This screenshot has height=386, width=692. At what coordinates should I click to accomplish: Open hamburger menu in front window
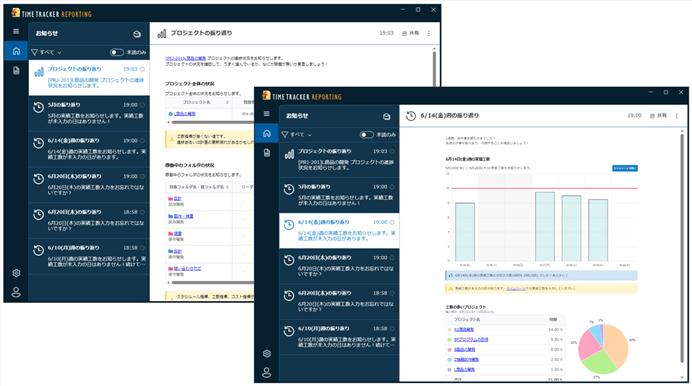(x=267, y=114)
